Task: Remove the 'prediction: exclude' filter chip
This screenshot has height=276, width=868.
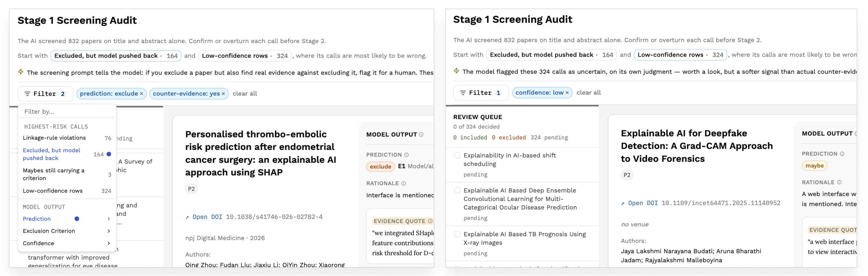Action: pyautogui.click(x=142, y=94)
